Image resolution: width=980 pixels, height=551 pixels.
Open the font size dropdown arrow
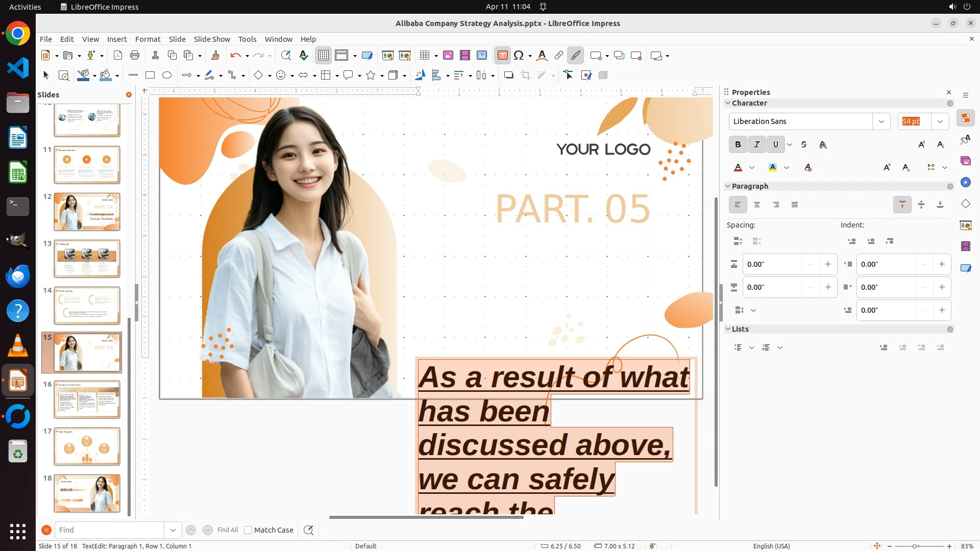[x=940, y=121]
